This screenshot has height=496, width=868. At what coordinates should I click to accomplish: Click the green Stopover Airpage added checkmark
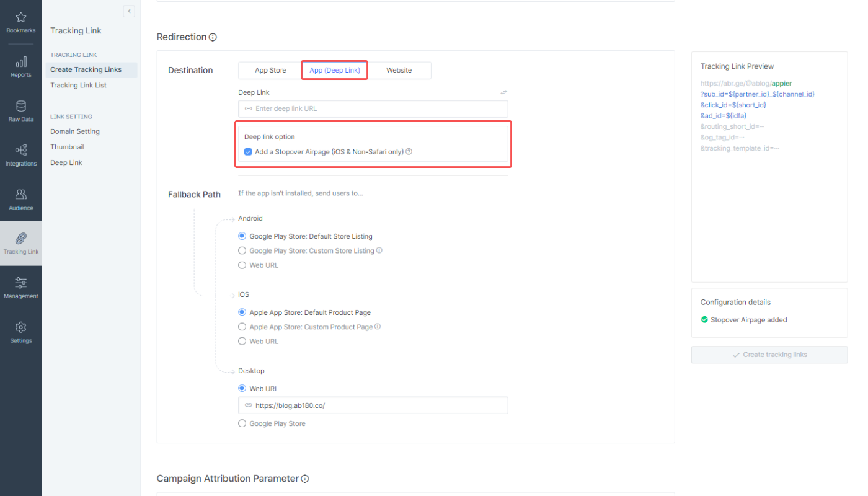point(704,320)
